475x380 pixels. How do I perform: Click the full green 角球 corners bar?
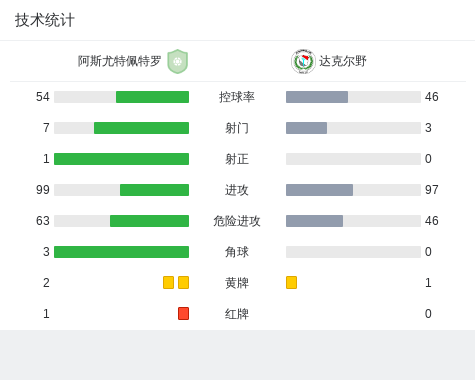tap(121, 252)
